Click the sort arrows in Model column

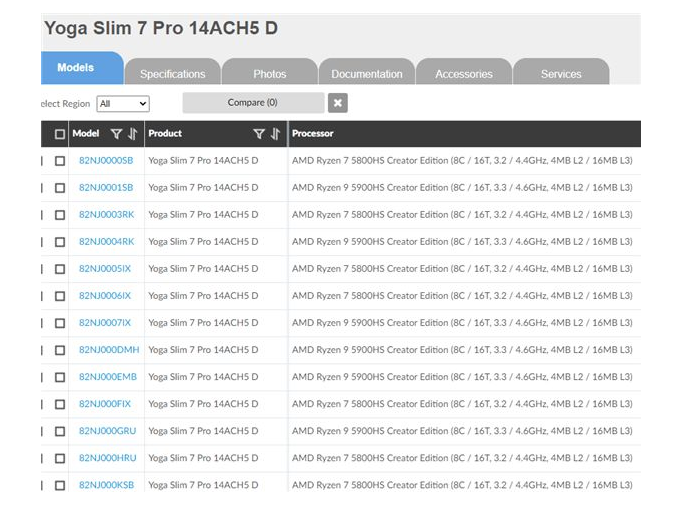click(x=132, y=134)
